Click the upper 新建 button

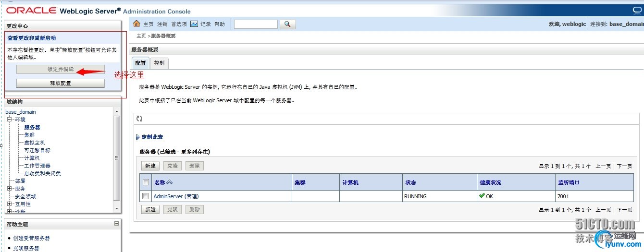151,166
